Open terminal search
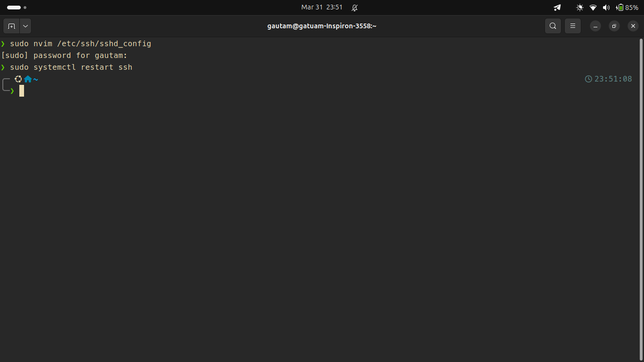644x362 pixels. [553, 26]
